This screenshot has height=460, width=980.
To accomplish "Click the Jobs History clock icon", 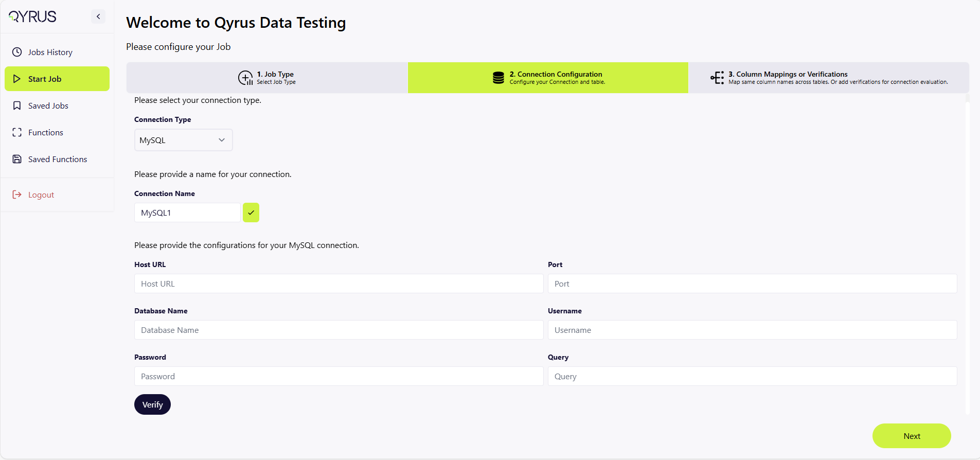I will click(x=17, y=52).
